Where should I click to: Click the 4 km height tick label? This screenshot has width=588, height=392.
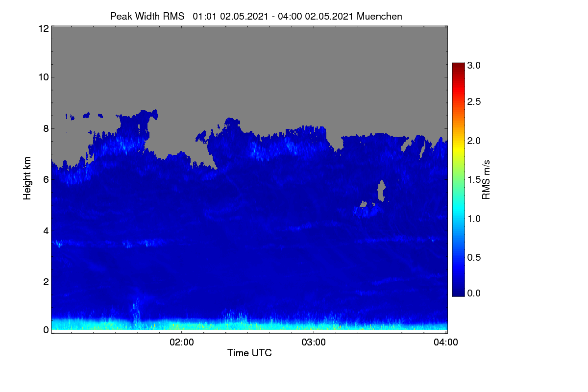point(46,230)
